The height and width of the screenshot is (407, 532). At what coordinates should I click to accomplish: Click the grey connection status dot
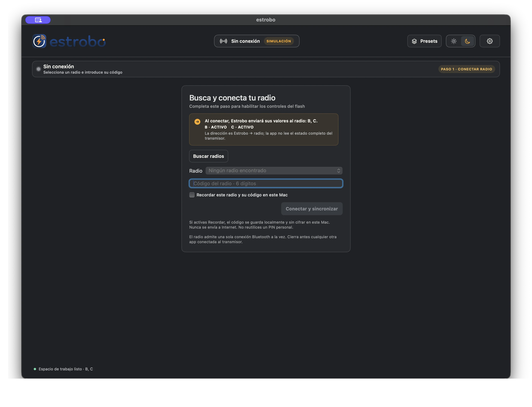pyautogui.click(x=39, y=69)
